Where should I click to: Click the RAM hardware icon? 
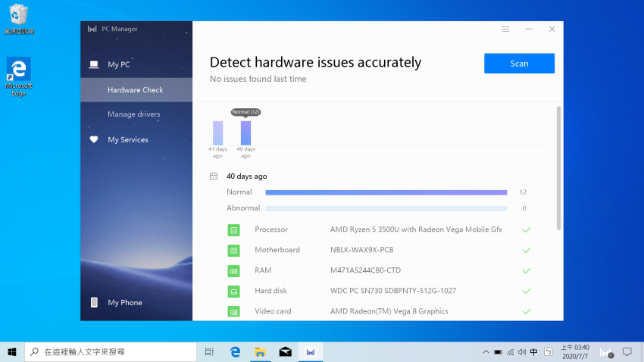tap(233, 271)
